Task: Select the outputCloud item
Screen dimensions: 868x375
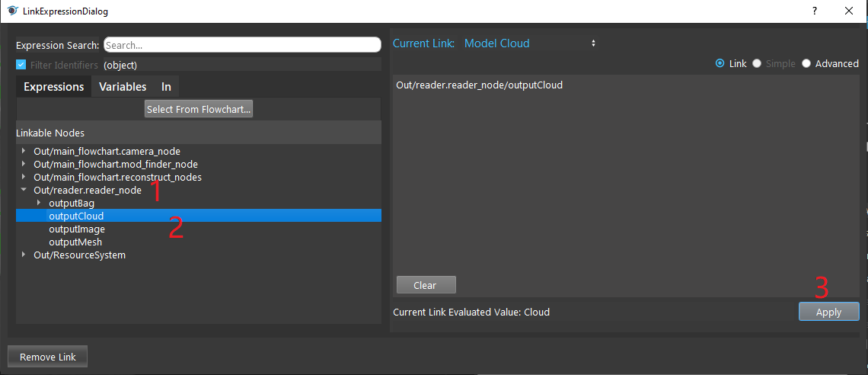Action: pos(199,216)
